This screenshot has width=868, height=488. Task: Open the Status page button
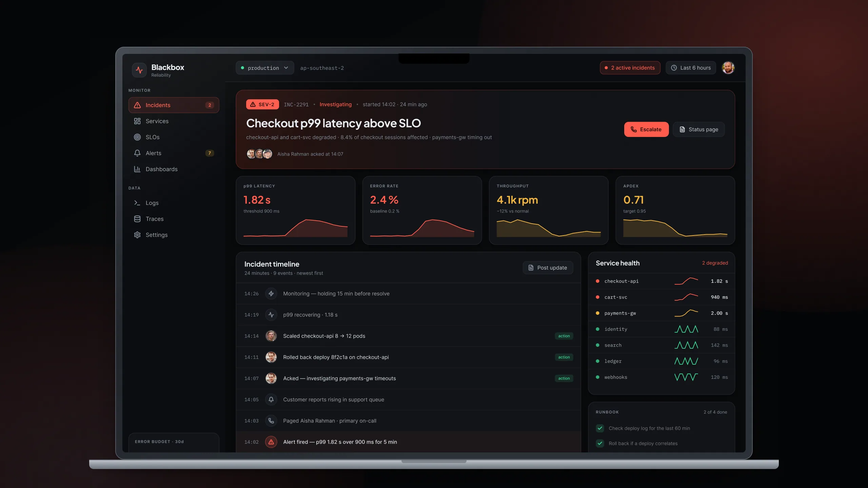pyautogui.click(x=699, y=129)
